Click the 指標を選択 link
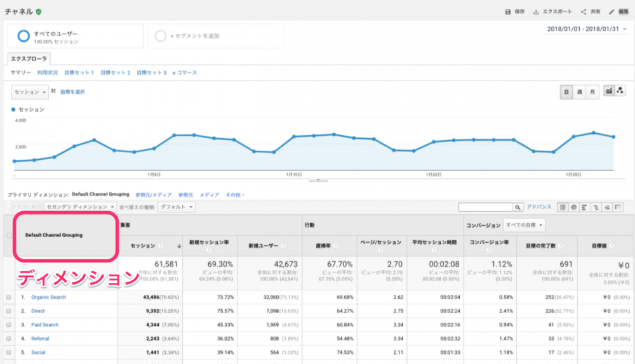The height and width of the screenshot is (364, 635). click(x=72, y=92)
